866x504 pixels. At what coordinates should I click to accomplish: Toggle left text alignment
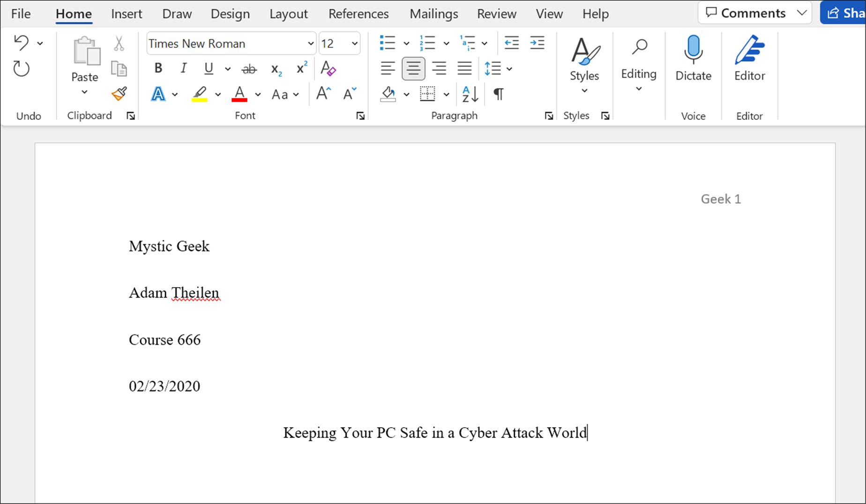388,68
